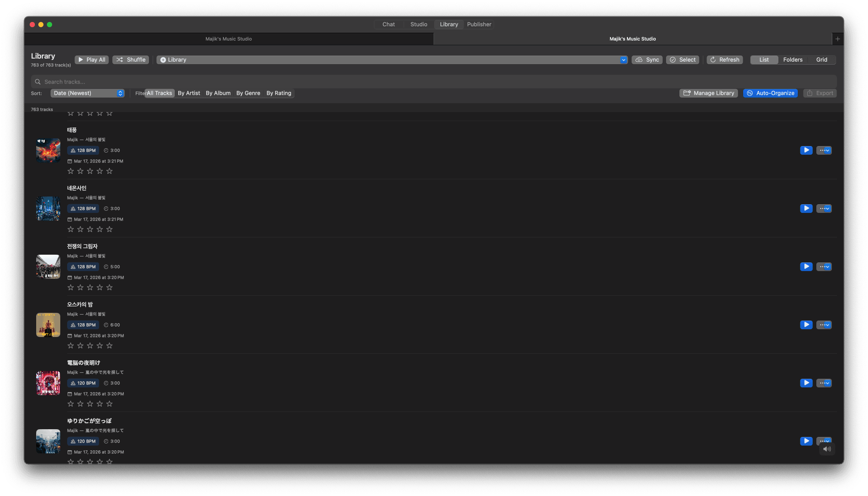Open more options menu for 태풍
This screenshot has height=496, width=868.
(x=824, y=150)
